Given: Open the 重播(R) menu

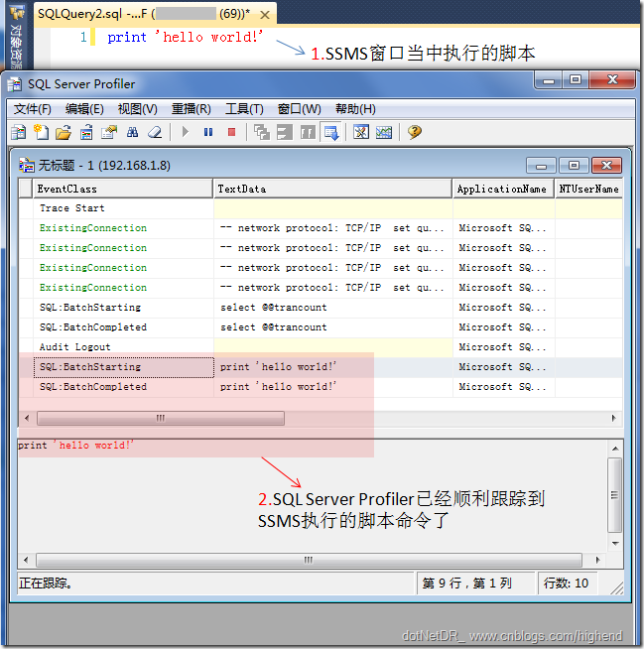Looking at the screenshot, I should point(191,109).
